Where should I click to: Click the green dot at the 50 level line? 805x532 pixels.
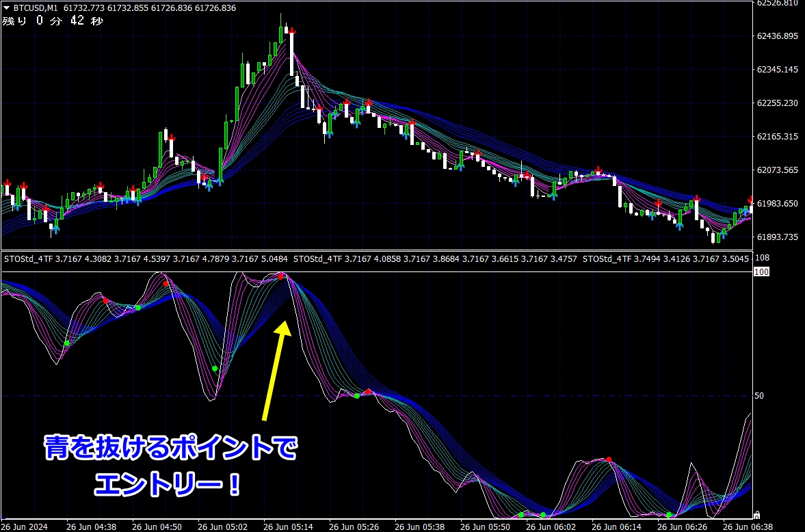[x=356, y=396]
